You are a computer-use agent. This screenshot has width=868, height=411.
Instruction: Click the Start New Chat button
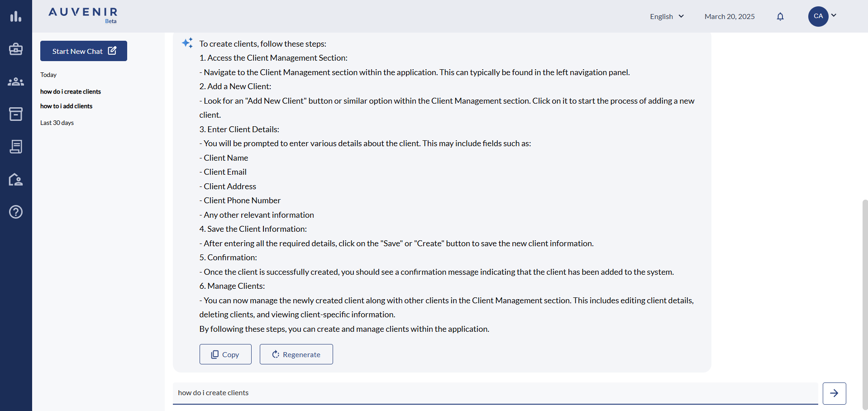[x=84, y=51]
